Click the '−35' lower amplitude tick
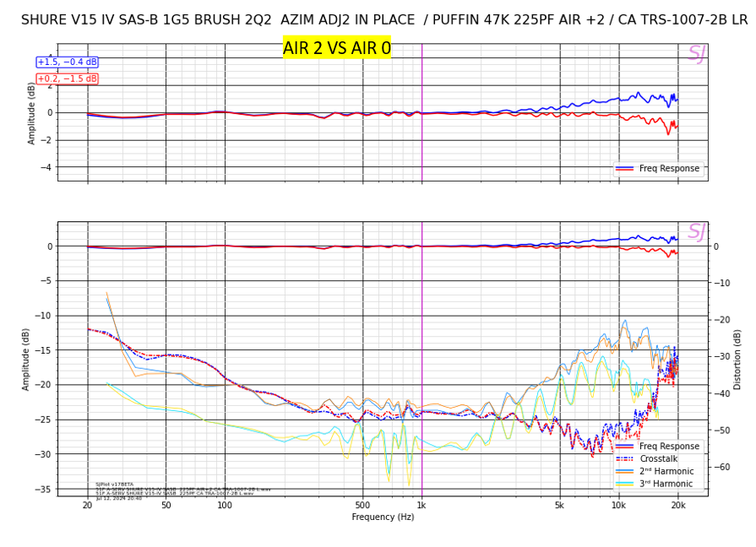 coord(42,489)
